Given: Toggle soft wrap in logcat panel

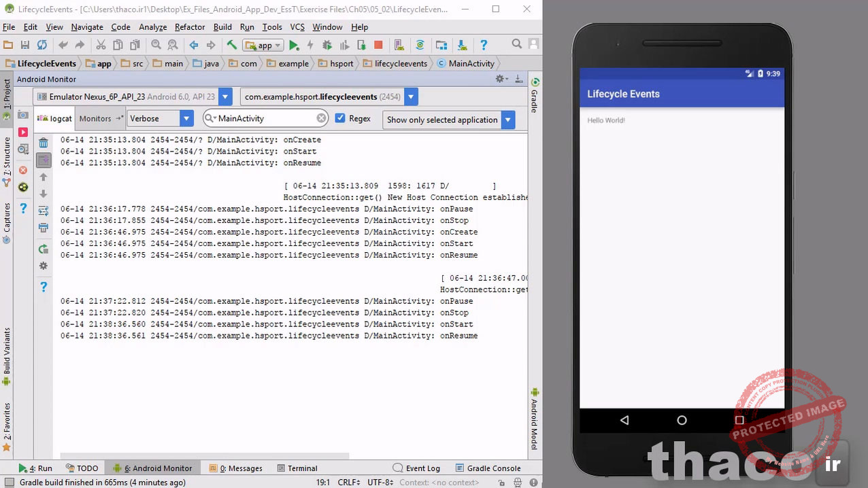Looking at the screenshot, I should point(43,209).
